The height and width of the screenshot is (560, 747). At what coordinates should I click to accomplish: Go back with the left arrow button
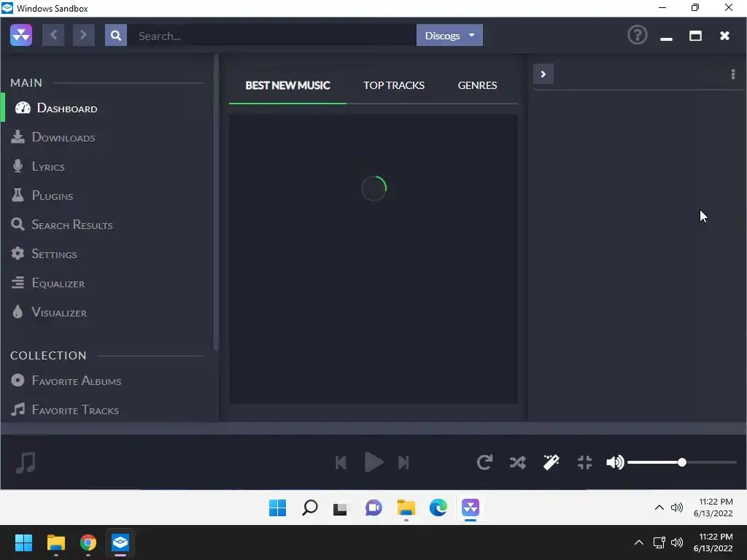53,35
